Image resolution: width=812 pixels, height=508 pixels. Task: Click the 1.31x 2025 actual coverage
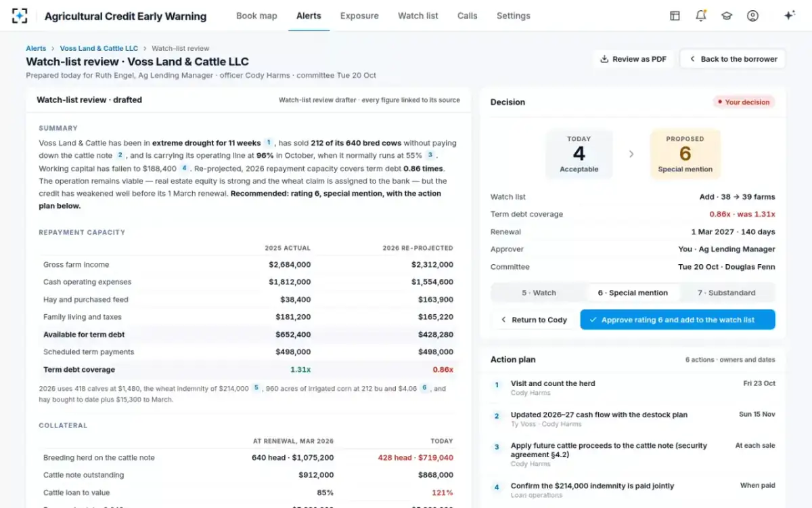[300, 370]
